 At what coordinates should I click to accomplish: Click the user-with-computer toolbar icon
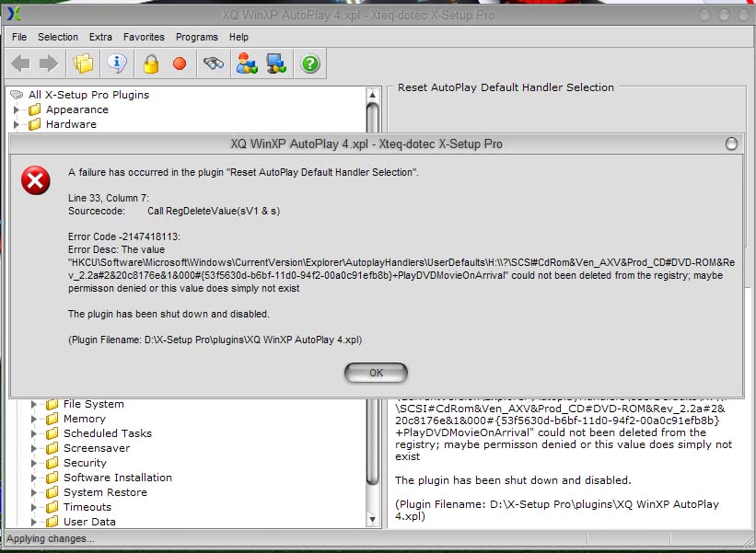(x=247, y=63)
